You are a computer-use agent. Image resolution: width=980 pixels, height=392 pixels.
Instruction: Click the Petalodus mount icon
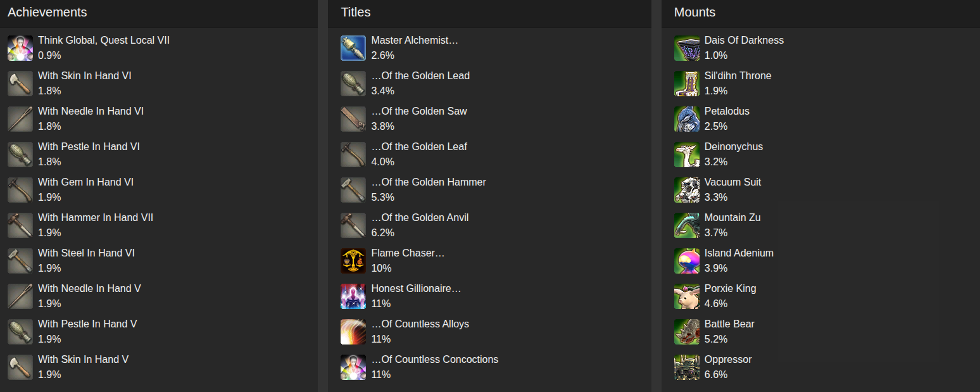click(687, 119)
